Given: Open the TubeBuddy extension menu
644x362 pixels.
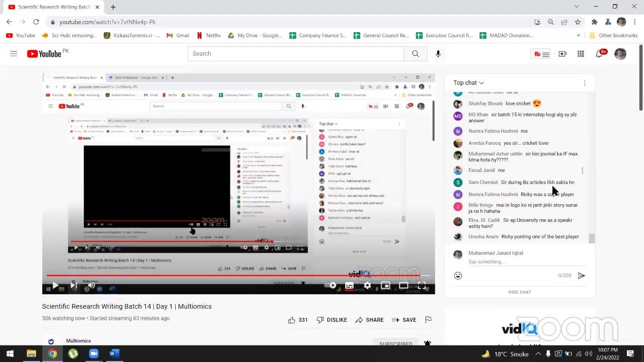Looking at the screenshot, I should coord(541,54).
